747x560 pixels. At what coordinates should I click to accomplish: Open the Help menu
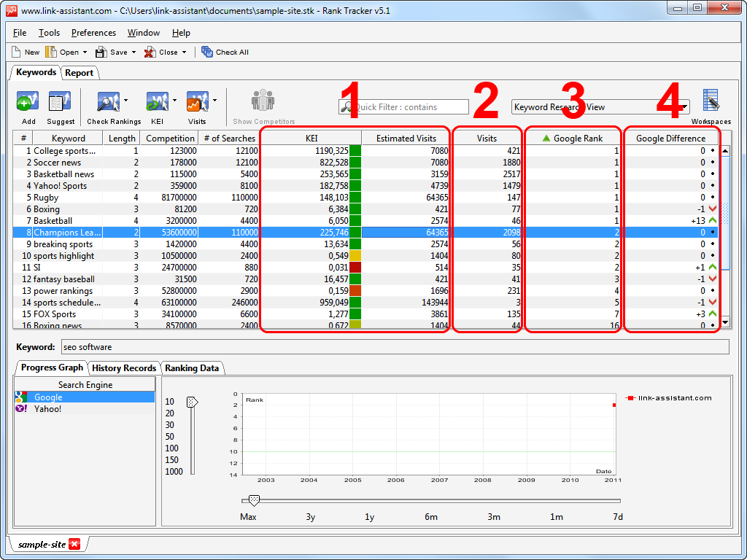tap(181, 33)
